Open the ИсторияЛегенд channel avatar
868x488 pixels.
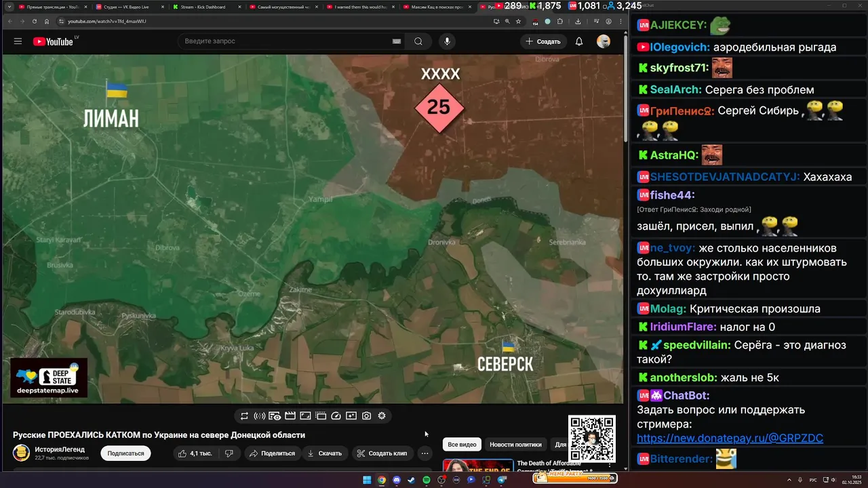coord(21,453)
